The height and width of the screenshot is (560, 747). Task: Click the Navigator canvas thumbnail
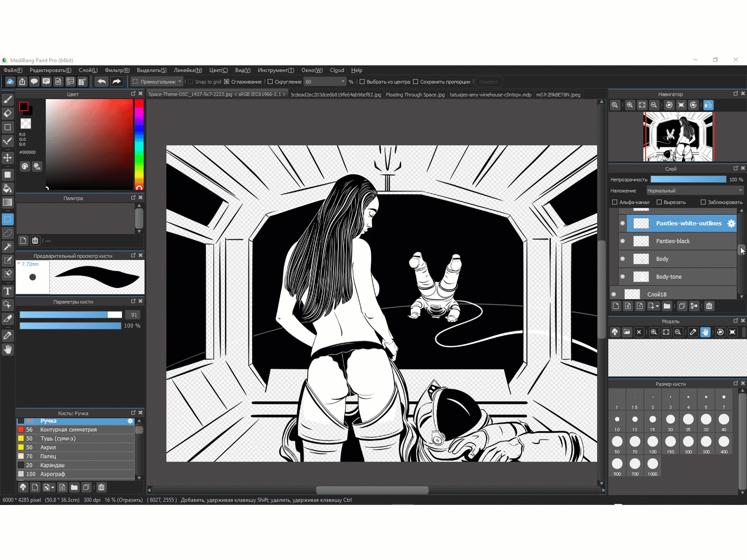[x=678, y=137]
